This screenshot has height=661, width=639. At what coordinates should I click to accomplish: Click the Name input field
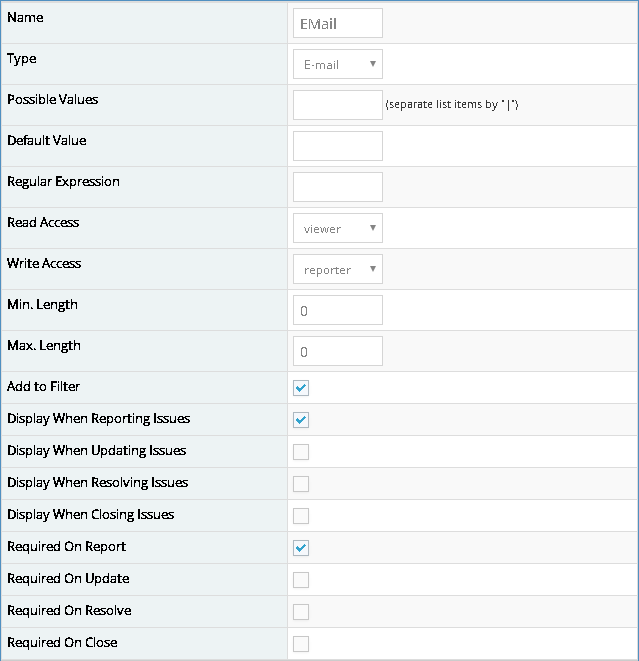[x=338, y=23]
